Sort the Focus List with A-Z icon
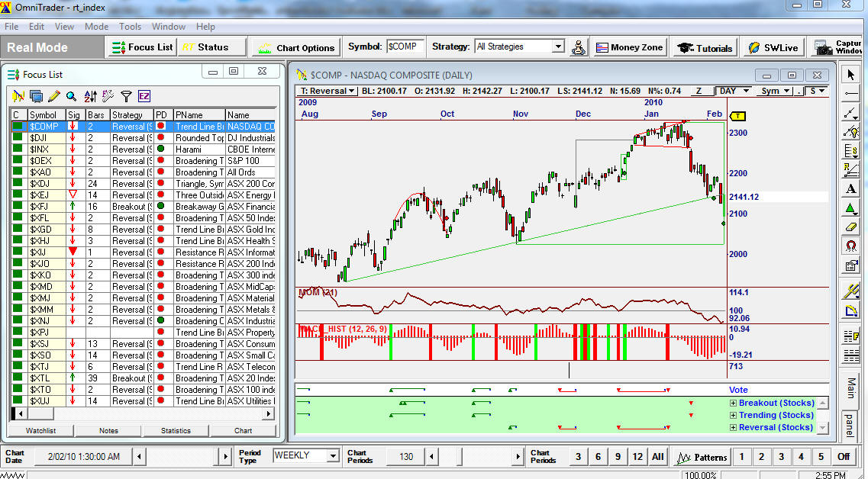The height and width of the screenshot is (479, 868). coord(90,96)
